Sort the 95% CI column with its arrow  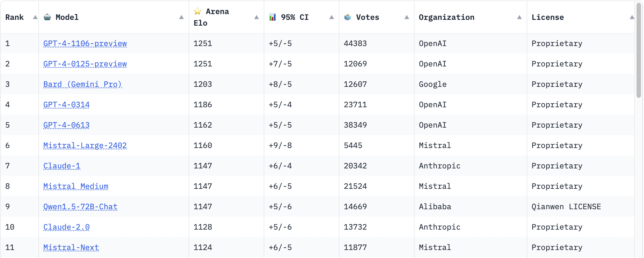(x=332, y=17)
